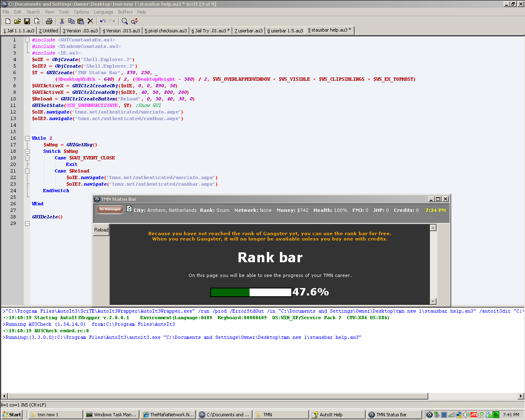Collapse the fold marker at line 1
The image size is (525, 420).
[x=27, y=40]
